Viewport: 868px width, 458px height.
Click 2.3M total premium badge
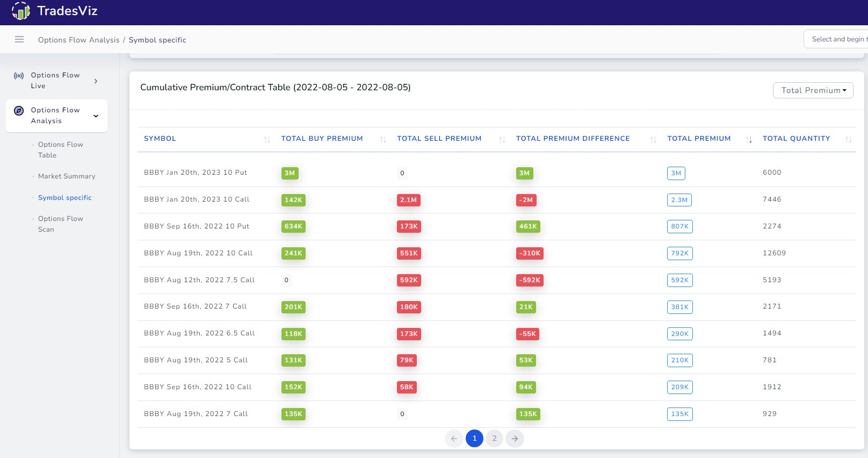[x=679, y=200]
